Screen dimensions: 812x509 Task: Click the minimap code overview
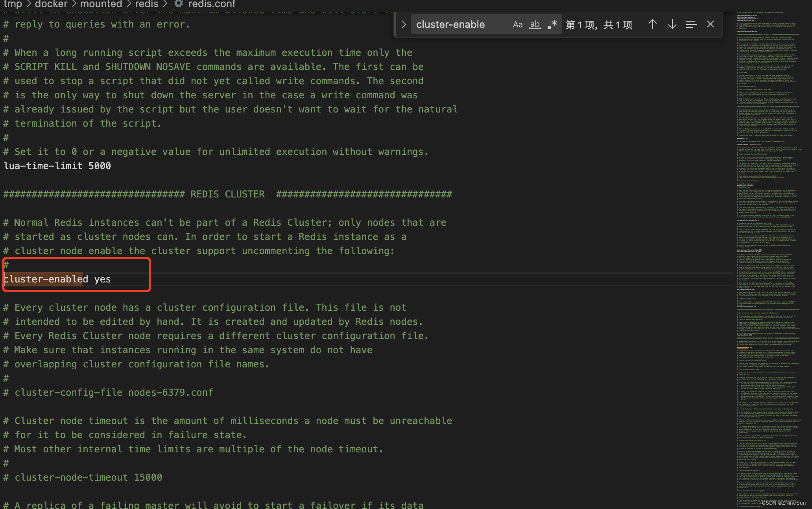769,260
